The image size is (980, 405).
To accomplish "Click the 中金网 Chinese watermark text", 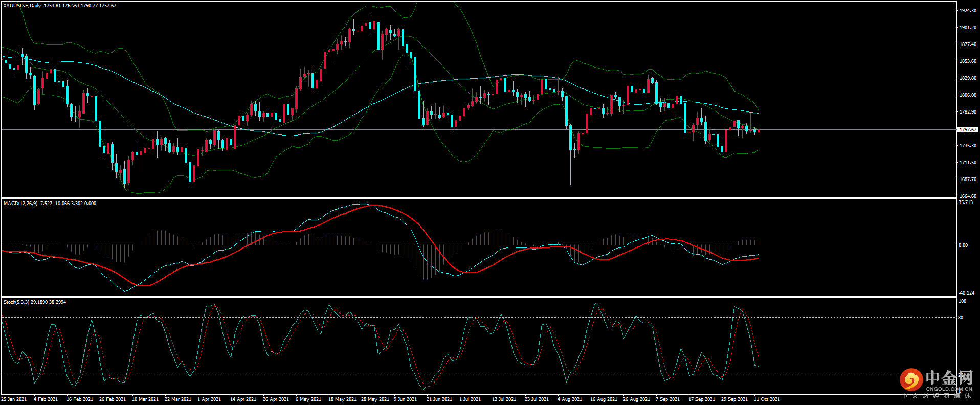I will pyautogui.click(x=949, y=378).
